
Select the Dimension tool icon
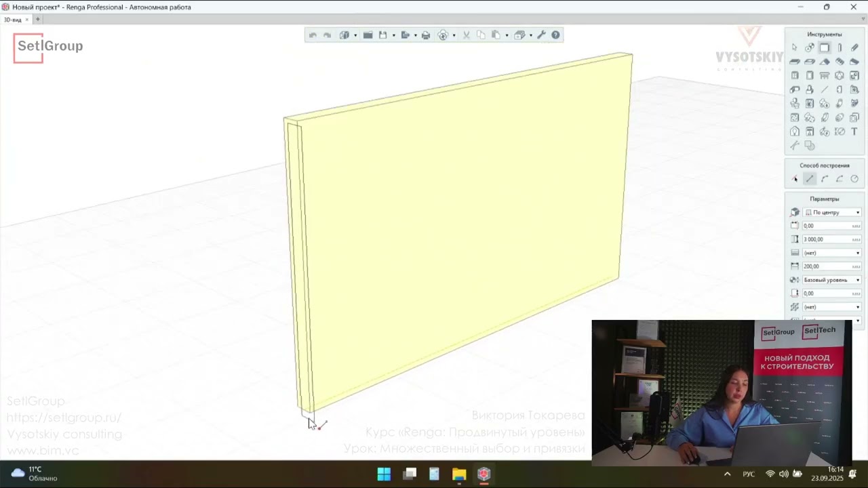(x=840, y=131)
